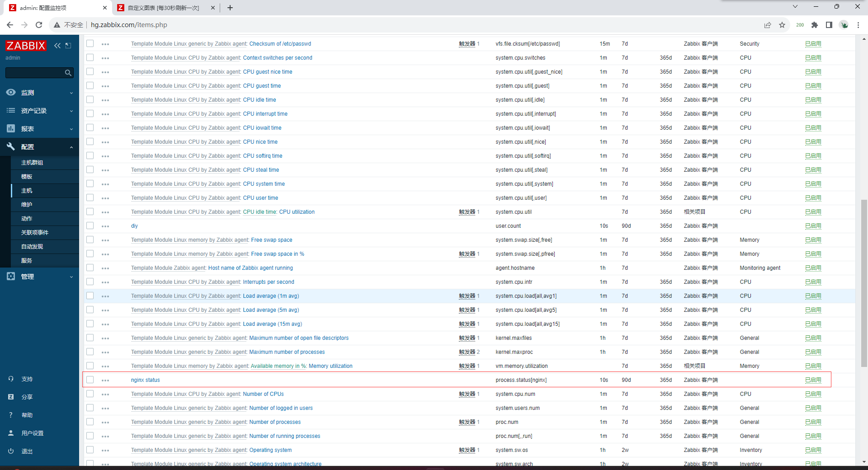This screenshot has height=470, width=868.
Task: Click the page vertical scrollbar thumb
Action: [864, 283]
